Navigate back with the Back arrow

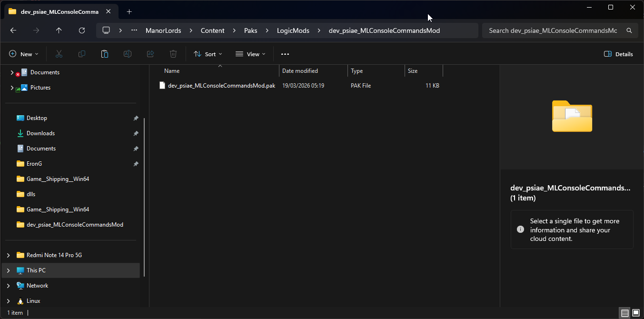coord(13,30)
